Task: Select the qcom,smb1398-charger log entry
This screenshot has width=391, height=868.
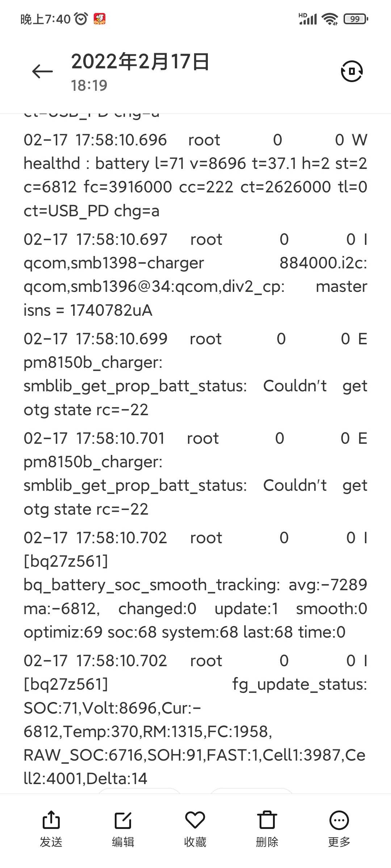Action: click(195, 275)
